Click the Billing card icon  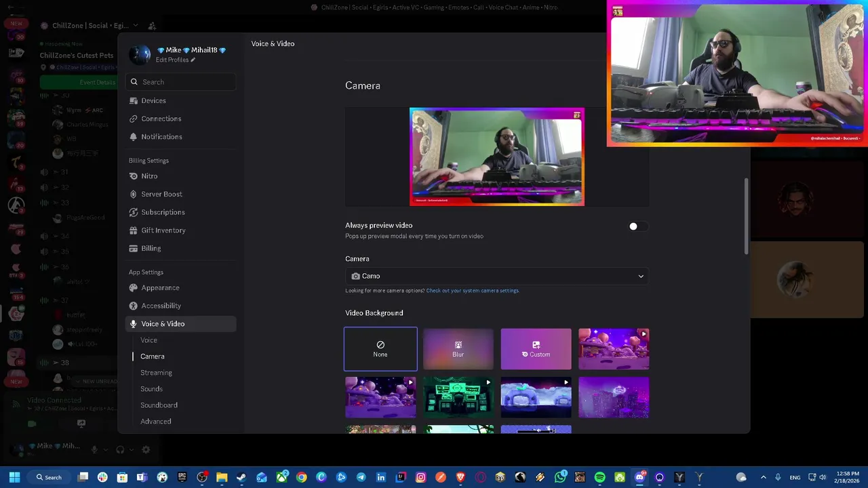coord(134,248)
